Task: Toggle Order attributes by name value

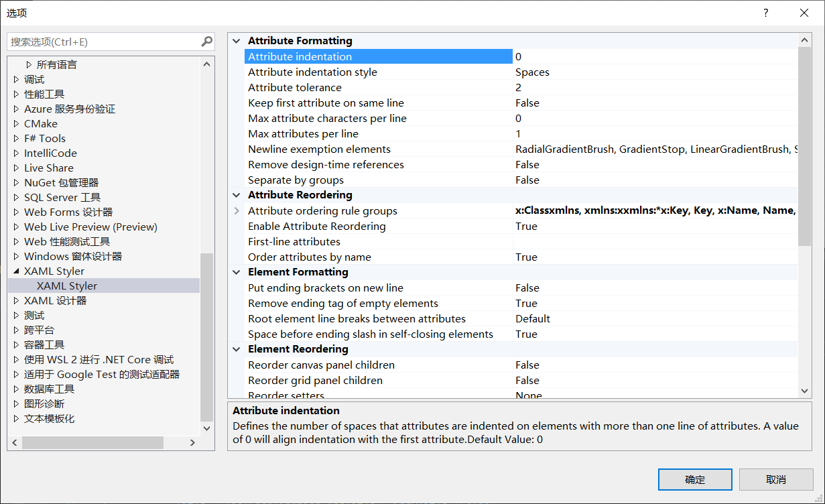Action: [x=655, y=257]
